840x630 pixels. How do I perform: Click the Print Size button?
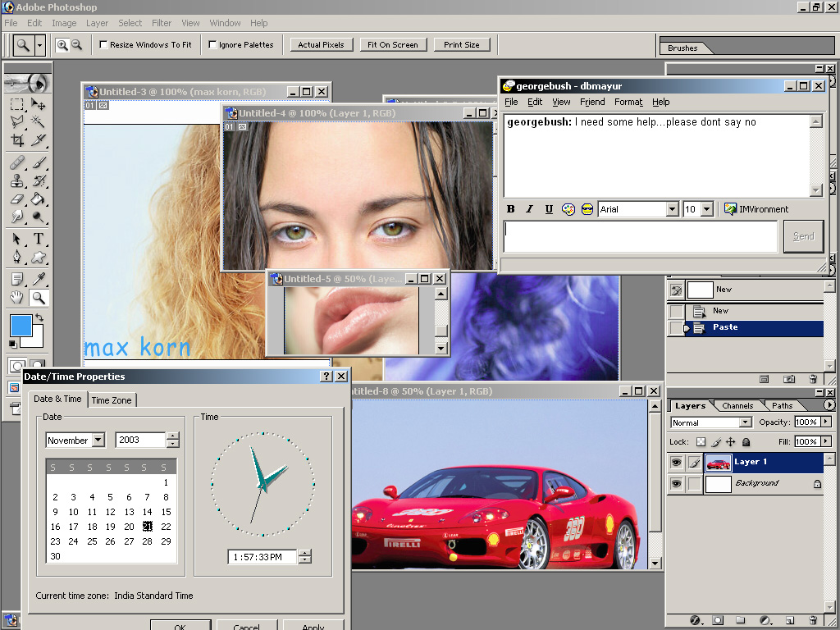coord(462,45)
